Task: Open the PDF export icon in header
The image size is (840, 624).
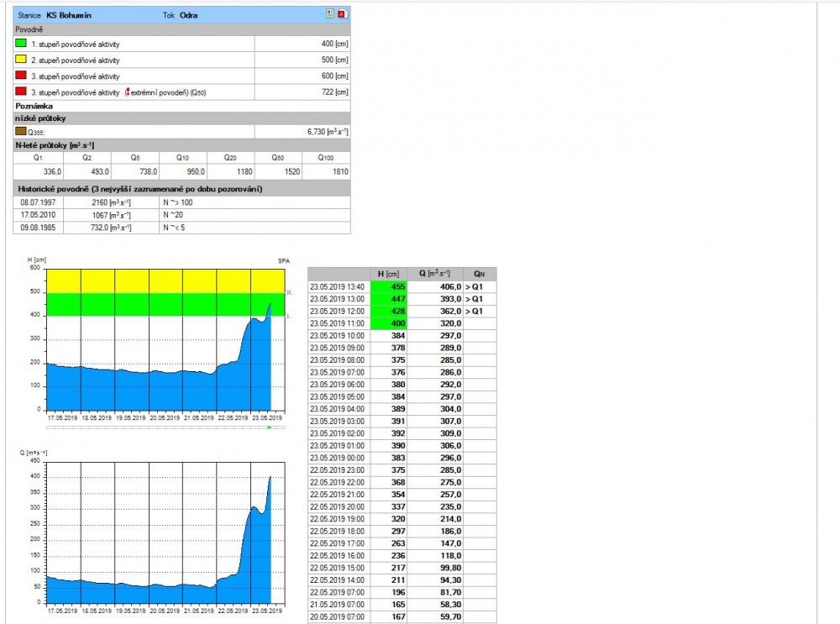Action: 342,14
